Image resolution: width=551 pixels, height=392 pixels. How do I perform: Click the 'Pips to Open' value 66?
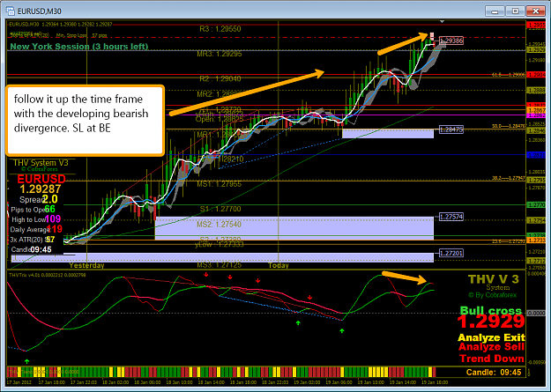pyautogui.click(x=50, y=210)
